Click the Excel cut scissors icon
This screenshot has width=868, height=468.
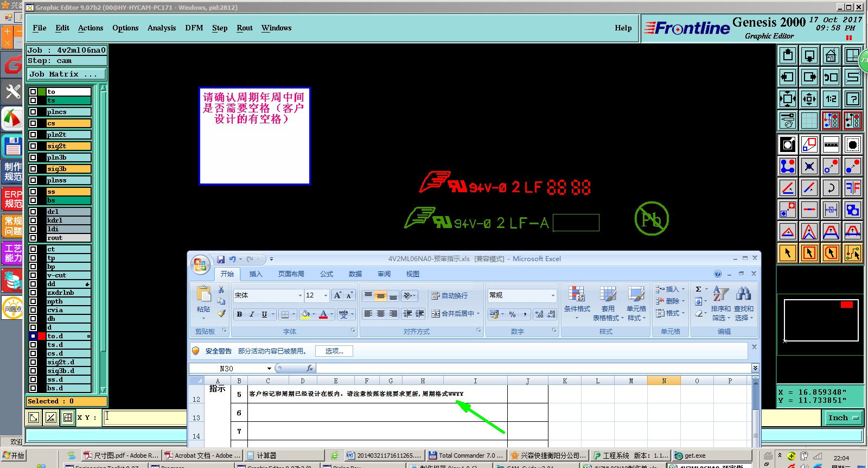click(x=221, y=289)
